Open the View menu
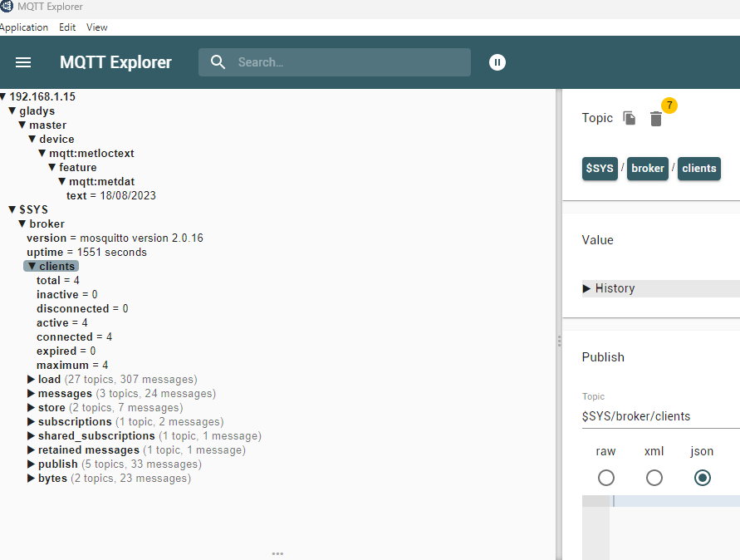 point(97,27)
